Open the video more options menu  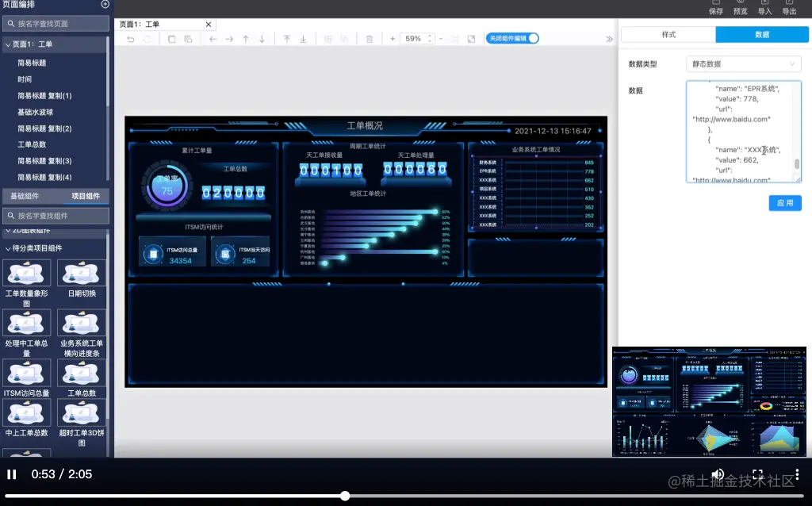tap(797, 474)
